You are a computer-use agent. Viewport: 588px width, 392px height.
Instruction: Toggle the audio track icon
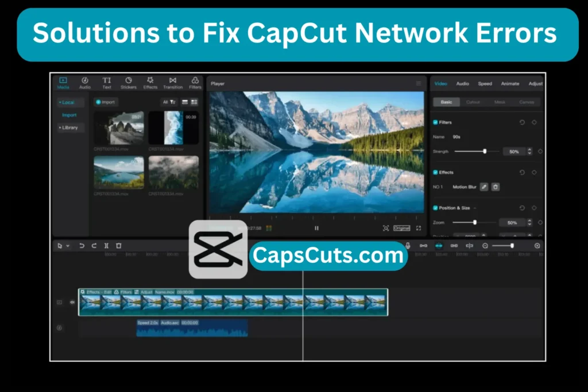click(x=59, y=328)
